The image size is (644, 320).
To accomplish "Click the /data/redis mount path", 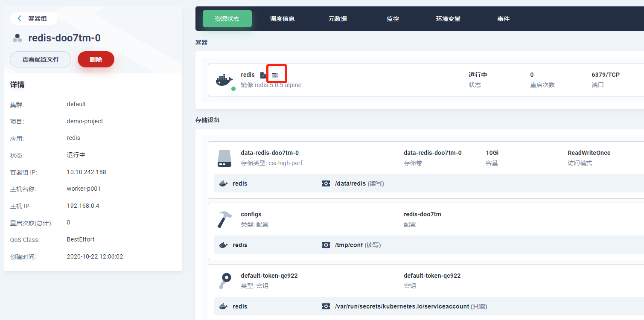I will (350, 183).
